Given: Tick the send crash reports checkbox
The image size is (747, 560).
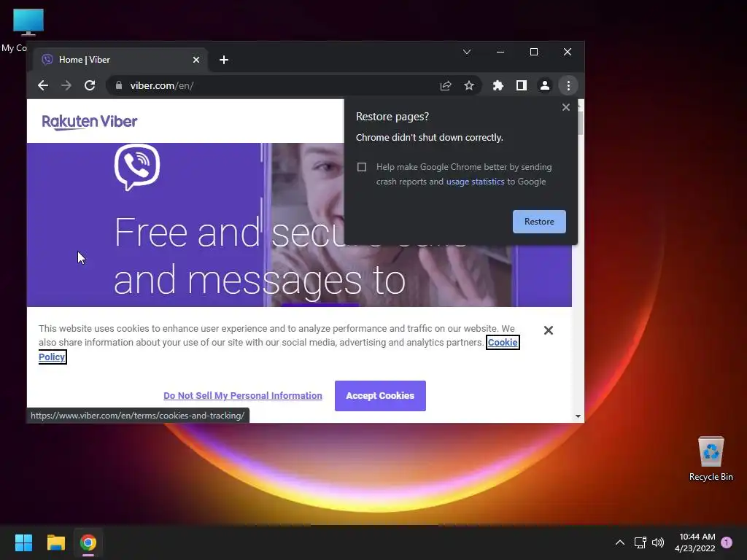Looking at the screenshot, I should [362, 167].
